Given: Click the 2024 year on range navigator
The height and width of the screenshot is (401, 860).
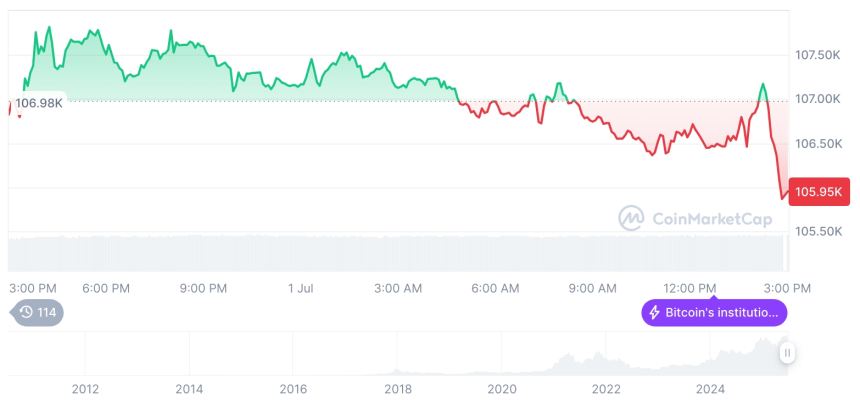Looking at the screenshot, I should pos(710,389).
